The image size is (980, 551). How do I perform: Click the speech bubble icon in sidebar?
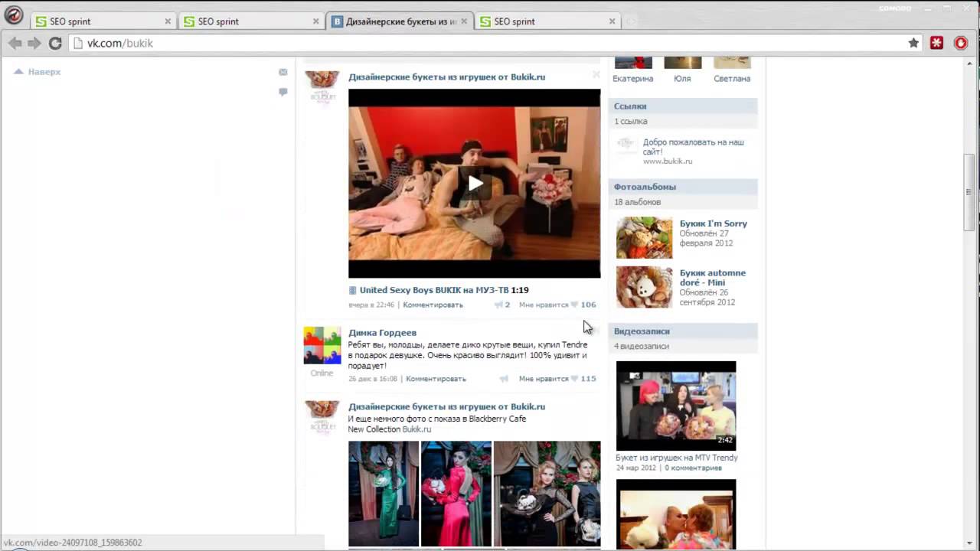[283, 92]
